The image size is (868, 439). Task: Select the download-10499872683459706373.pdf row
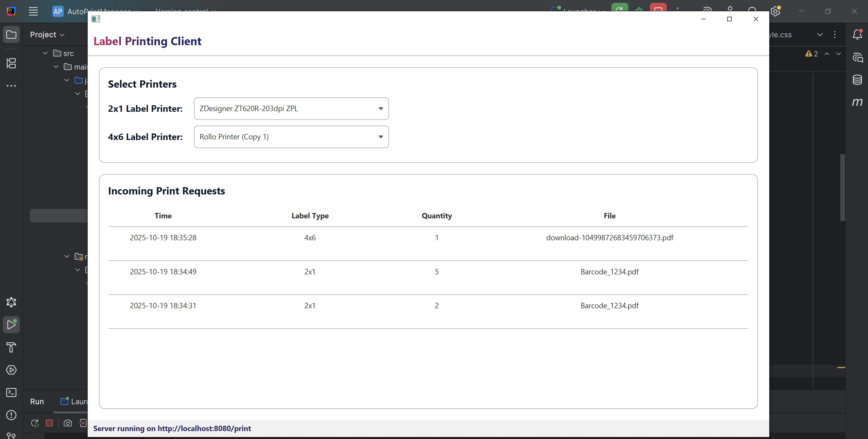pos(609,238)
